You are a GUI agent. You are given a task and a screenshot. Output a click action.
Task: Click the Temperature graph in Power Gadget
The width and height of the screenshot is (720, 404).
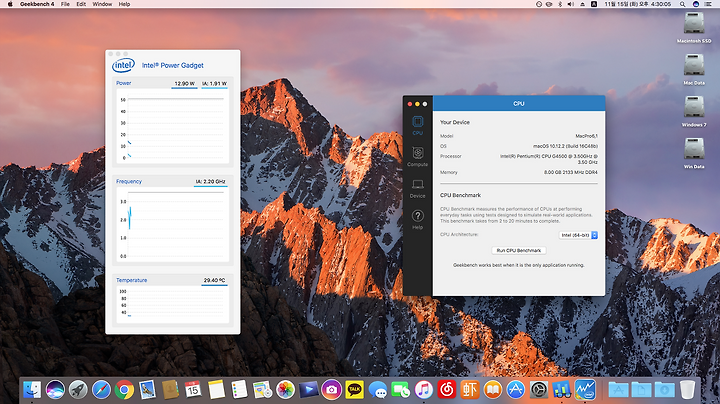click(x=173, y=304)
